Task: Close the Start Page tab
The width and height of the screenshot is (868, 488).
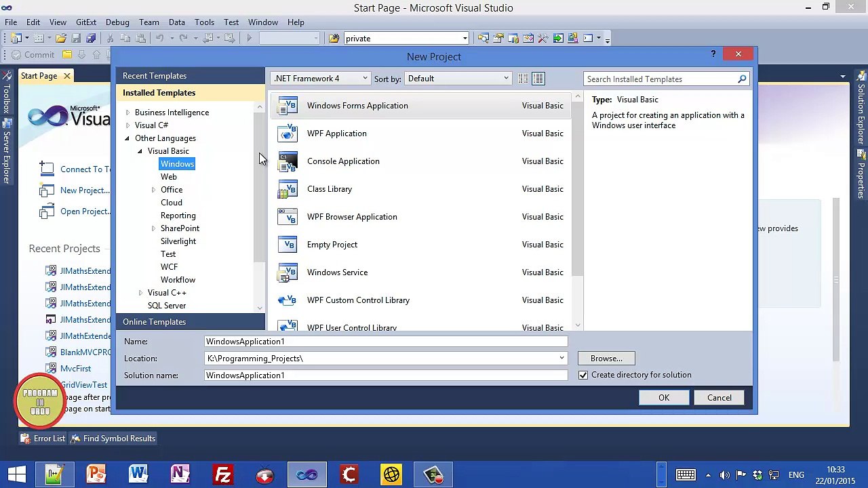Action: coord(67,76)
